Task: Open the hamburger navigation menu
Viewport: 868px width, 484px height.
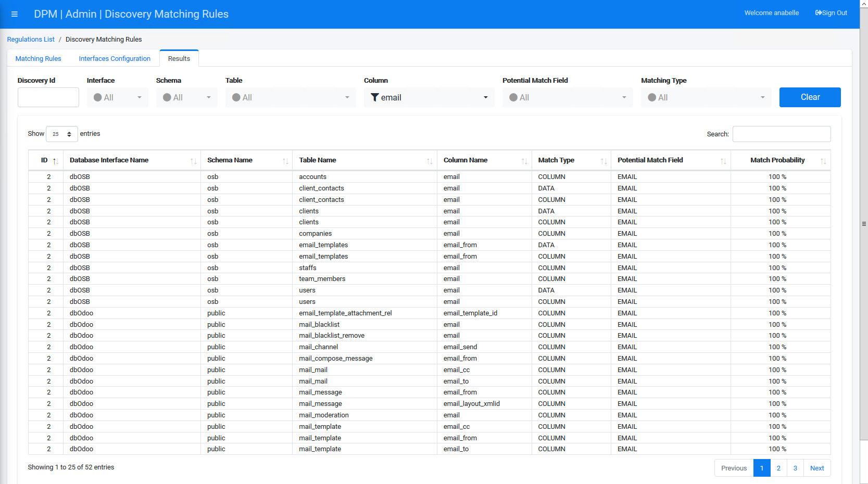Action: [x=15, y=14]
